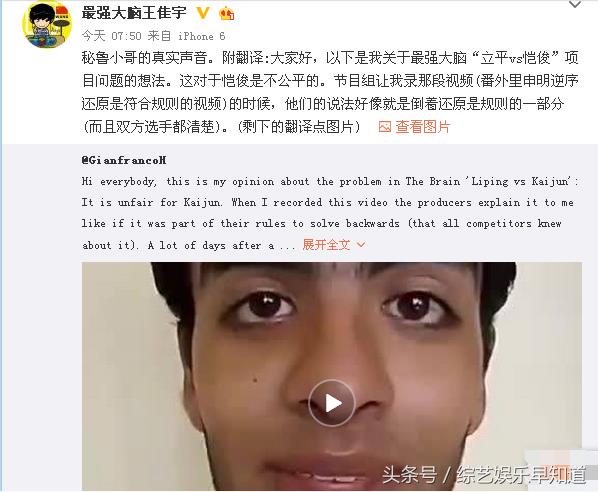598x492 pixels.
Task: Expand full text via 展开全文
Action: tap(326, 244)
